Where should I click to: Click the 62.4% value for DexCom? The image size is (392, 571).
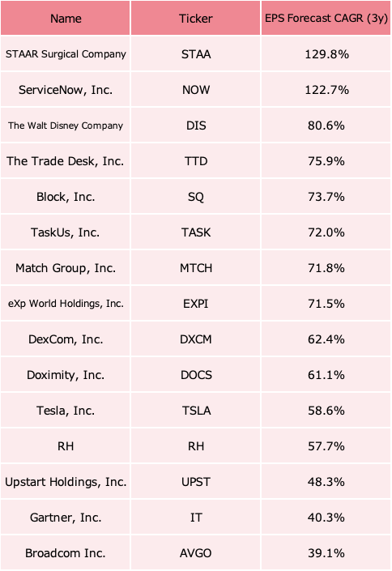click(x=326, y=339)
